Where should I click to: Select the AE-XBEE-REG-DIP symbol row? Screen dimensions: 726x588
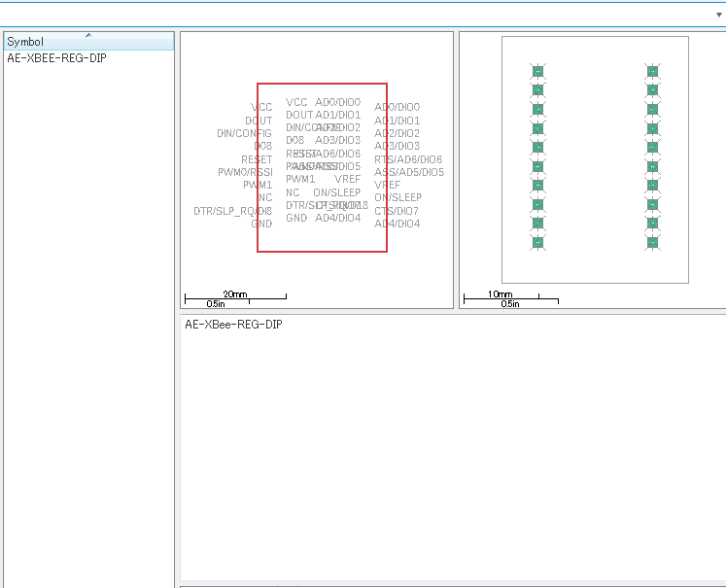[x=88, y=58]
